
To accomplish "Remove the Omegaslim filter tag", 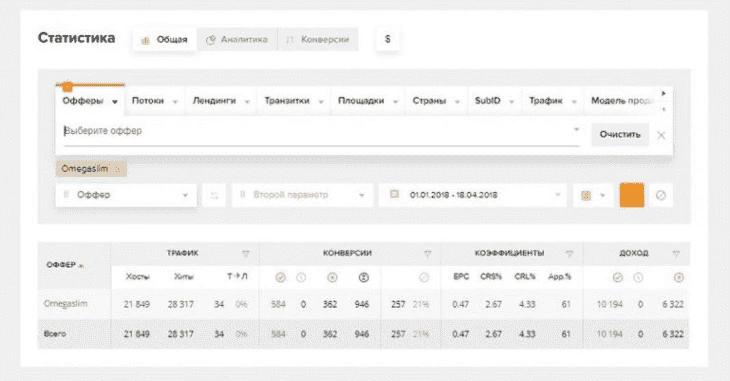I will click(x=118, y=170).
